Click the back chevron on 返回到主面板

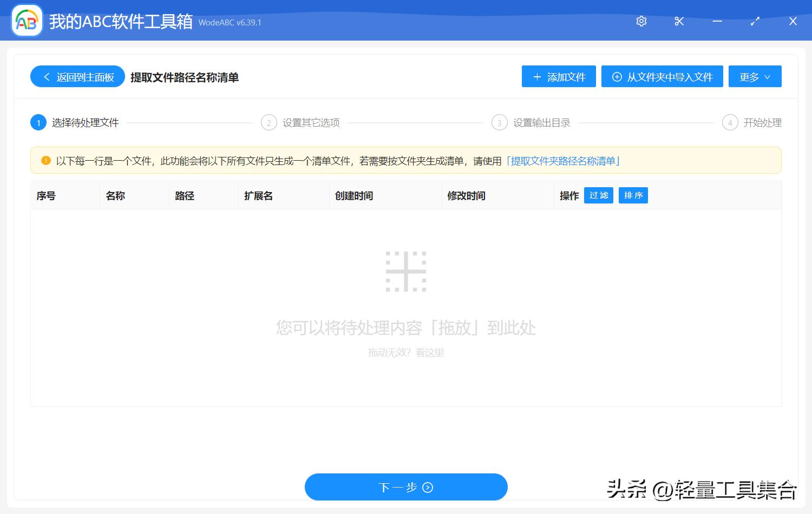click(46, 76)
